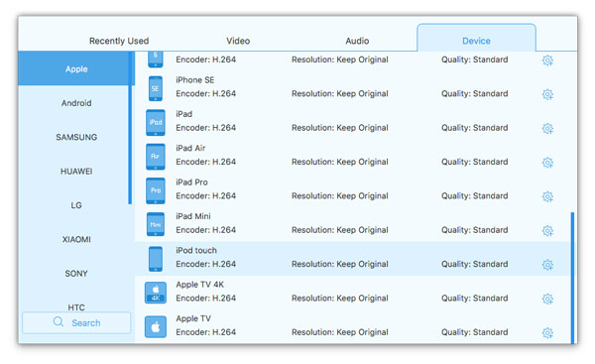Click Quality: Standard for iPad Pro
The image size is (595, 364).
coord(474,195)
